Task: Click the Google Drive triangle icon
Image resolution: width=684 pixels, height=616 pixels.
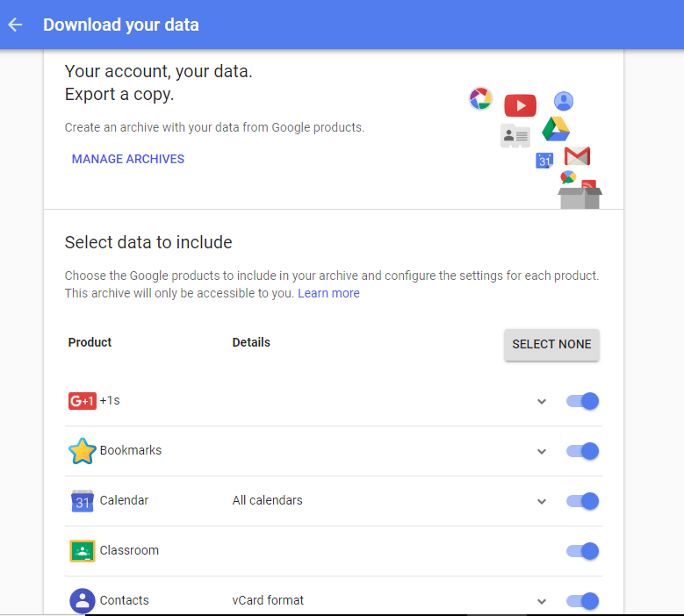Action: [x=556, y=129]
